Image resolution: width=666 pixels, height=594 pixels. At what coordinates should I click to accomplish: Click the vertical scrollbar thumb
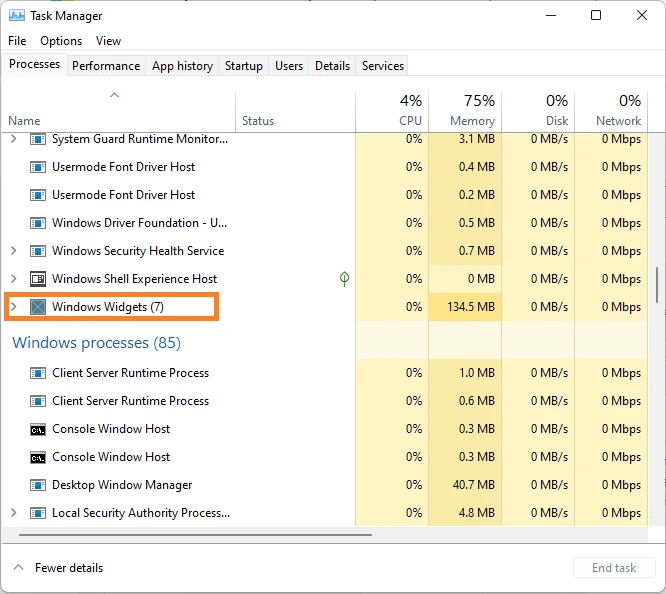click(x=657, y=285)
